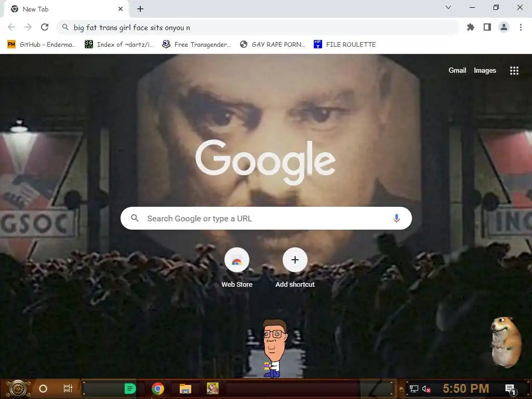532x399 pixels.
Task: Click the magnifier icon in the address bar
Action: tap(65, 27)
